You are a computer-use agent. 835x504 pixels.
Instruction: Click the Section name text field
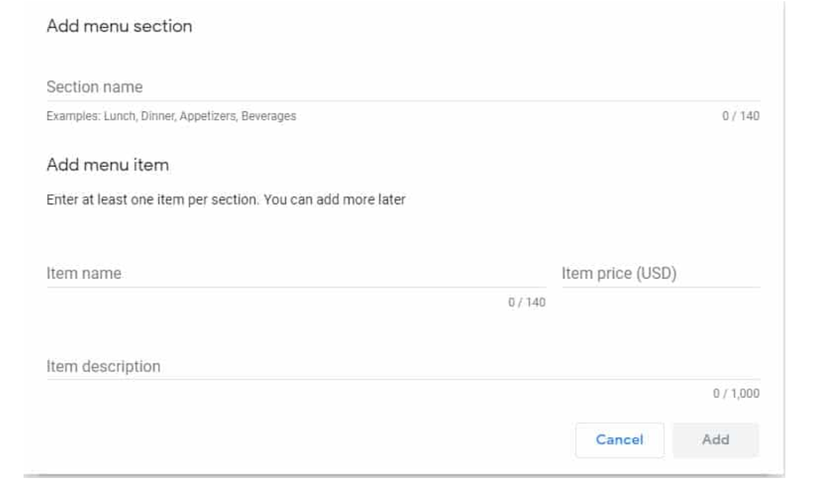tap(403, 88)
